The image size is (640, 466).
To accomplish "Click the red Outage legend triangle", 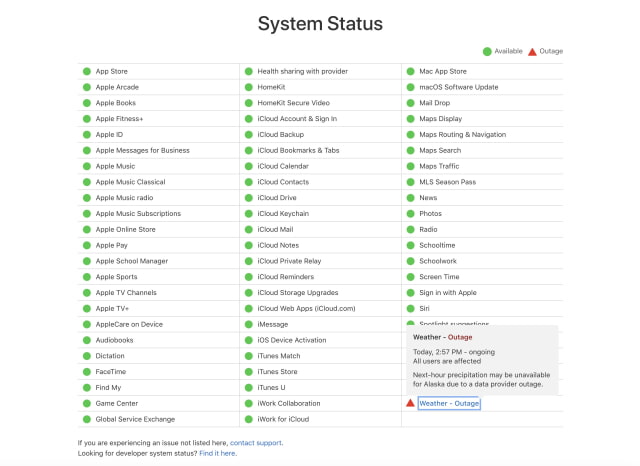I will (x=532, y=50).
